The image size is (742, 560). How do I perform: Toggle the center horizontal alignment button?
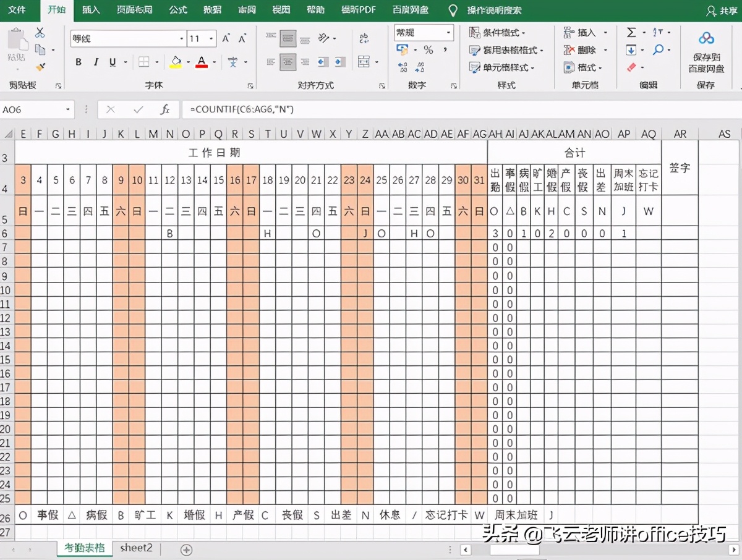[288, 62]
